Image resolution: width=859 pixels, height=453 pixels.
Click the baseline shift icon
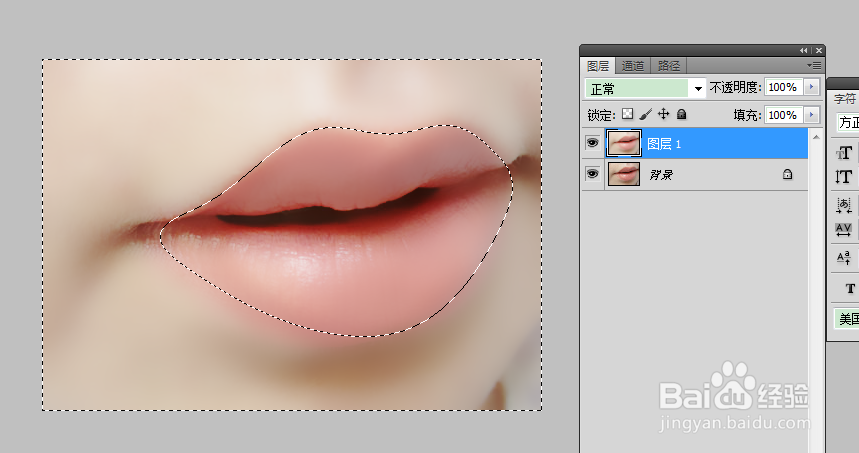tap(844, 257)
